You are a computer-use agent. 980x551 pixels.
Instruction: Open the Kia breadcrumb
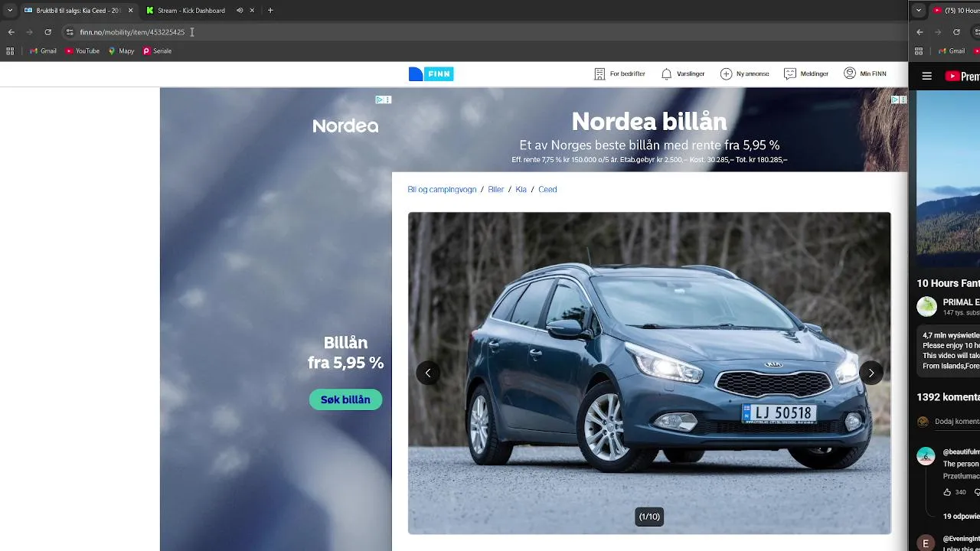point(521,189)
